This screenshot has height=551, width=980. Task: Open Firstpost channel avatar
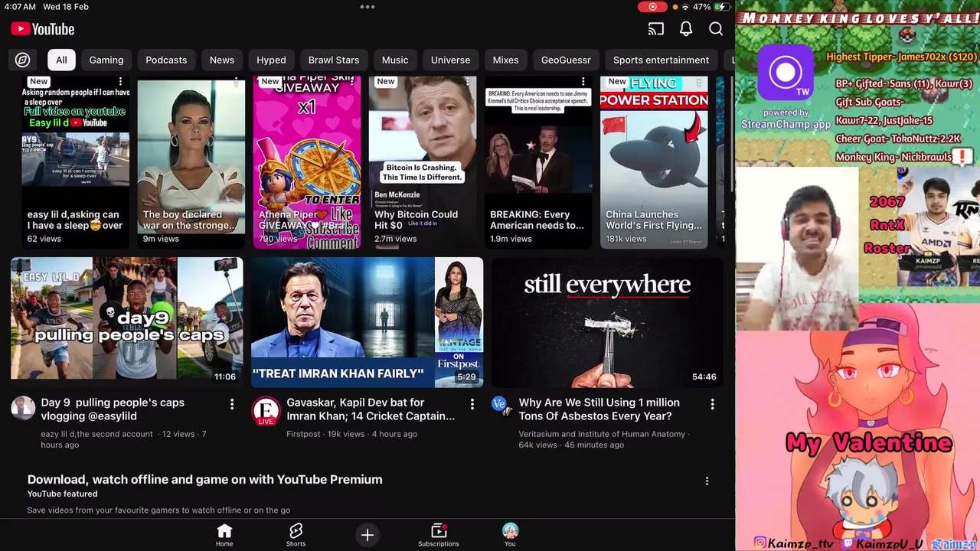point(266,410)
